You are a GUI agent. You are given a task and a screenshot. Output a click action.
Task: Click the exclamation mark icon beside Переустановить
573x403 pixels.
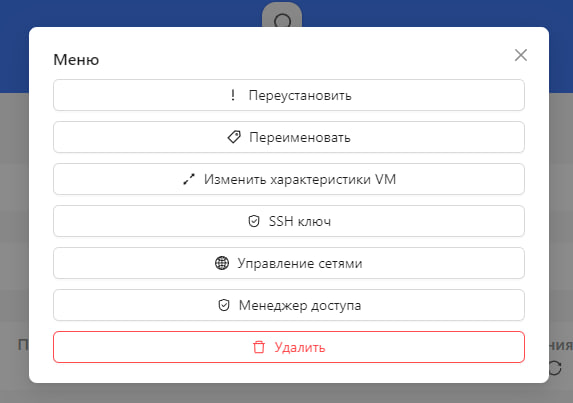(233, 95)
